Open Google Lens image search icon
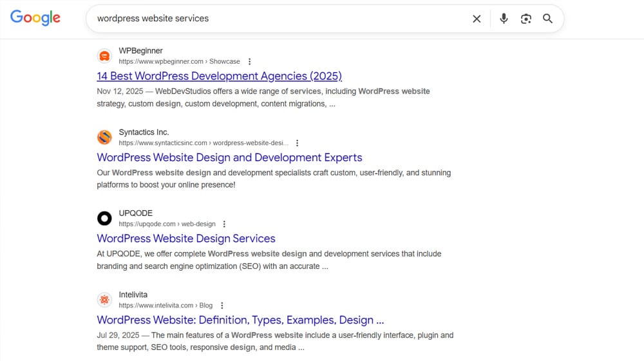644x361 pixels. pyautogui.click(x=526, y=19)
